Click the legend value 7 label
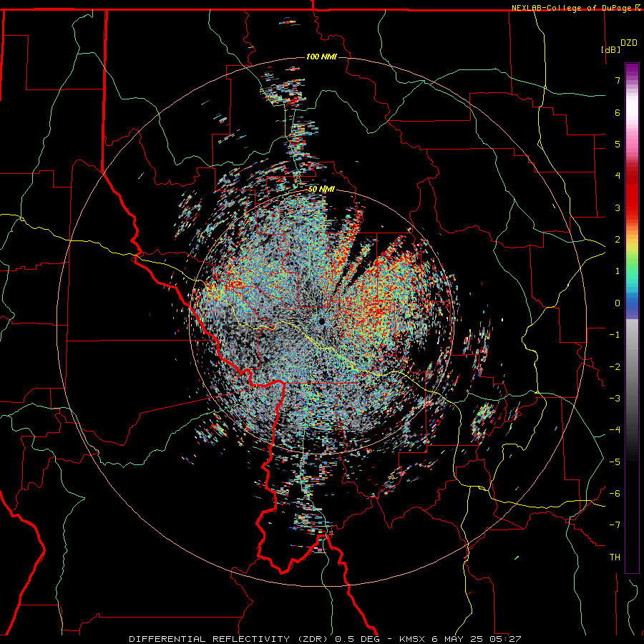The image size is (644, 644). [618, 80]
